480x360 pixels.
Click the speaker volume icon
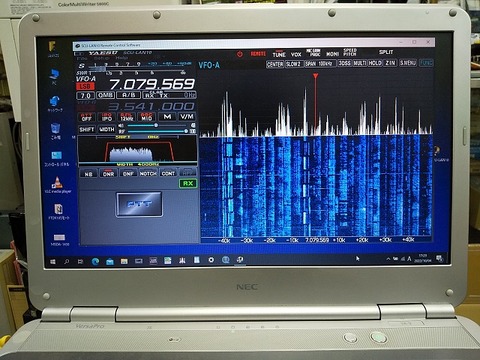point(121,126)
